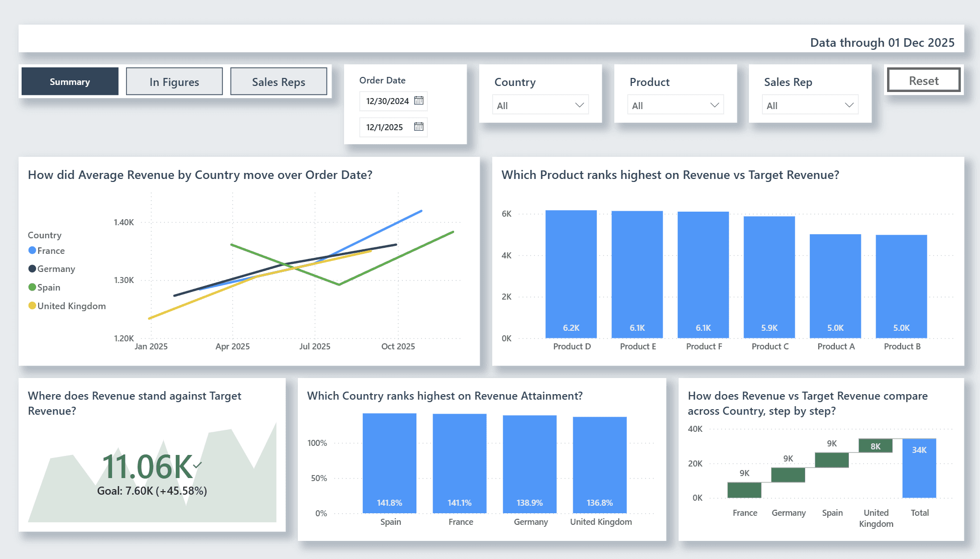Click the Revenue Attainment chart title
The width and height of the screenshot is (980, 559).
[x=445, y=396]
